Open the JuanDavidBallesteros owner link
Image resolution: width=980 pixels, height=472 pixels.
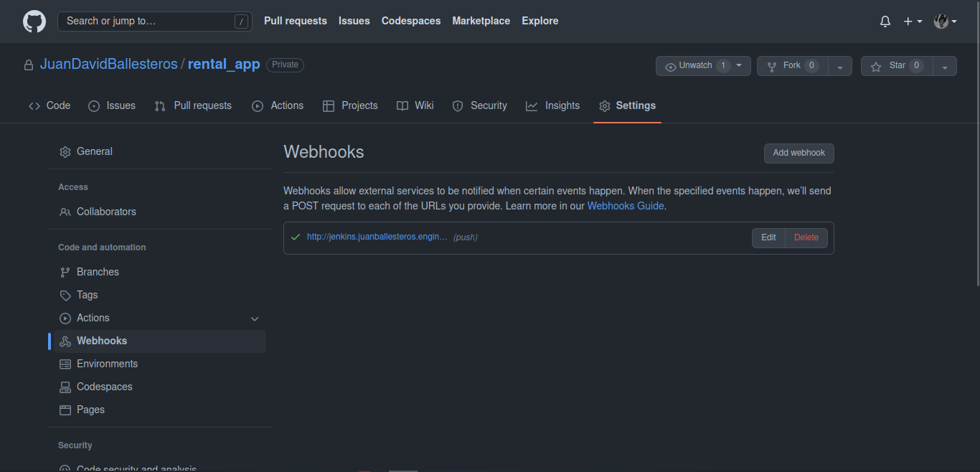108,64
